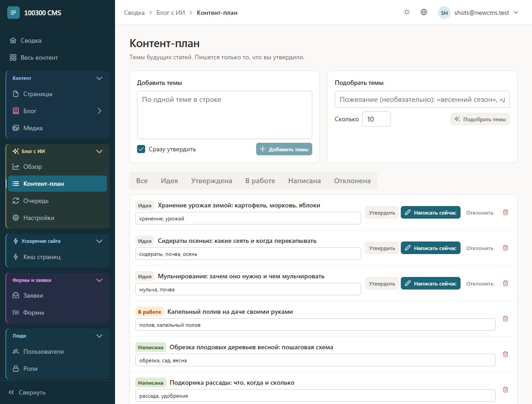Open Обзор under Блог с ИИ
Screen dimensions: 532x404
pyautogui.click(x=58, y=167)
